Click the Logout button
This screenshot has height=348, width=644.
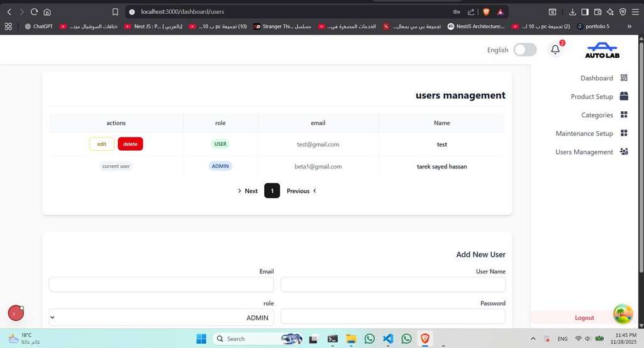(584, 318)
